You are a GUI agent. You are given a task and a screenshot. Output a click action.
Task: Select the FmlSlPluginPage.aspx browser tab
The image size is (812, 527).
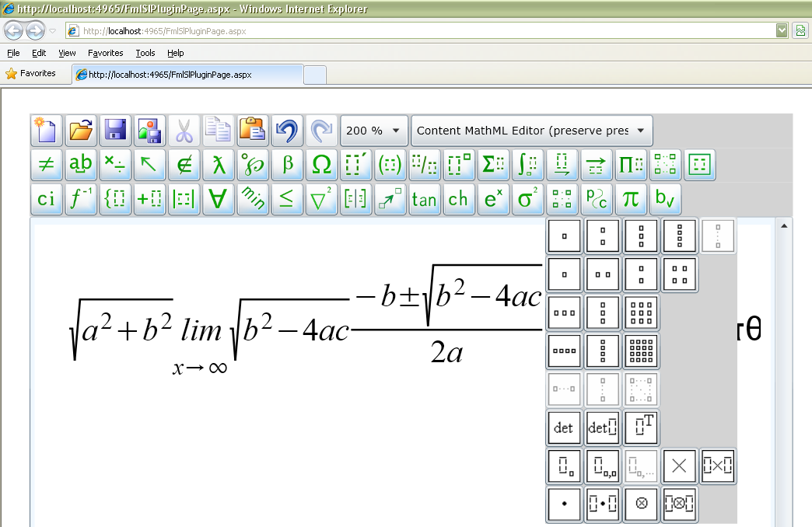point(187,75)
